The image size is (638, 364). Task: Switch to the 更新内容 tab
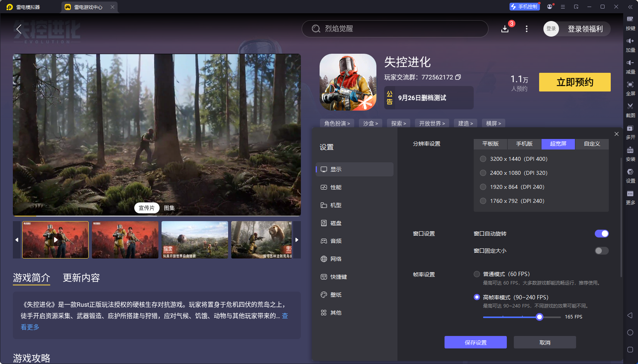(x=81, y=278)
